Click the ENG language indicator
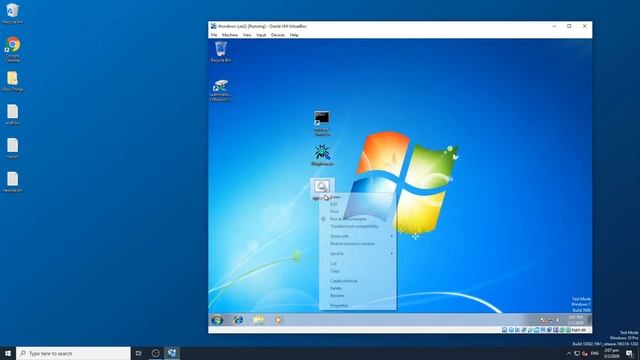 pyautogui.click(x=595, y=353)
